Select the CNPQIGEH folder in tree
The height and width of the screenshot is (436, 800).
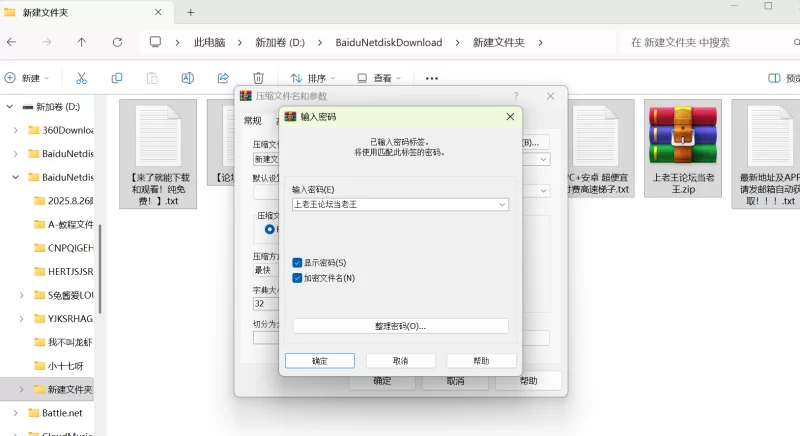[x=64, y=248]
